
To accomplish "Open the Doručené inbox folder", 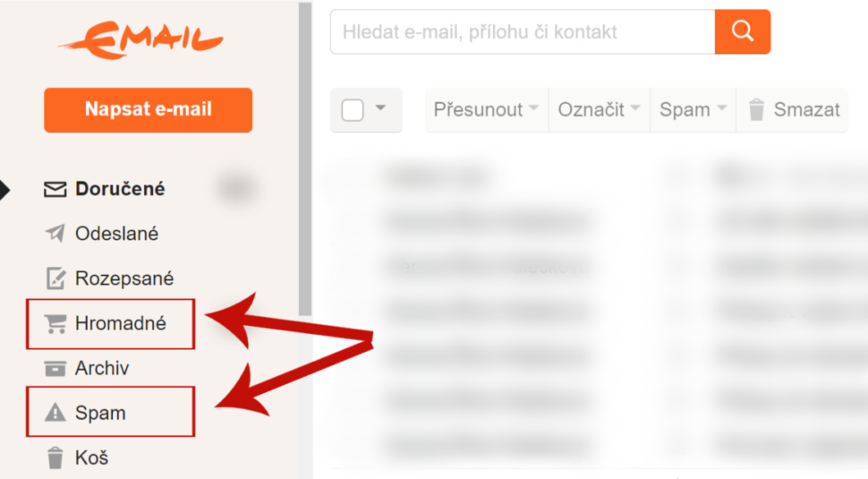I will [x=120, y=189].
